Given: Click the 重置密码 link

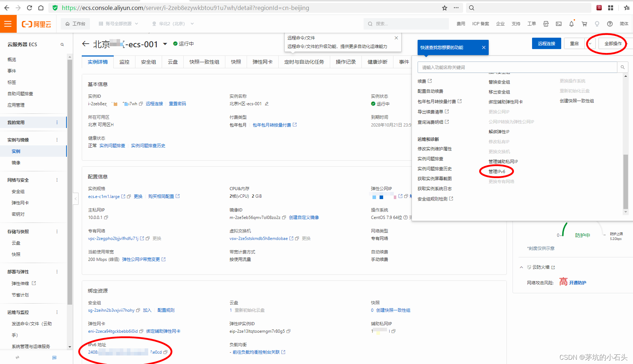Looking at the screenshot, I should pyautogui.click(x=177, y=104).
